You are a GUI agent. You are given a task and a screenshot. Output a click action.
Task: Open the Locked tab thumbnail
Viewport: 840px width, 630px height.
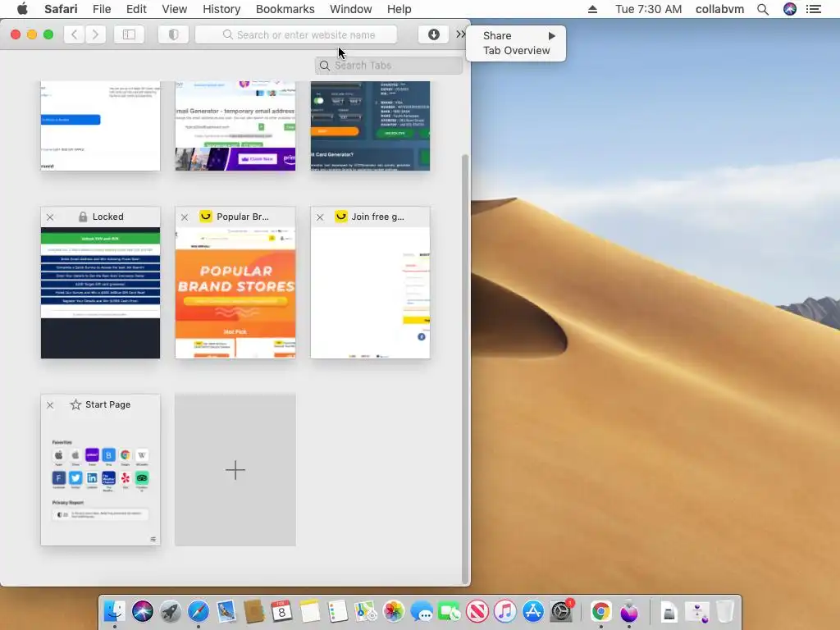coord(101,293)
